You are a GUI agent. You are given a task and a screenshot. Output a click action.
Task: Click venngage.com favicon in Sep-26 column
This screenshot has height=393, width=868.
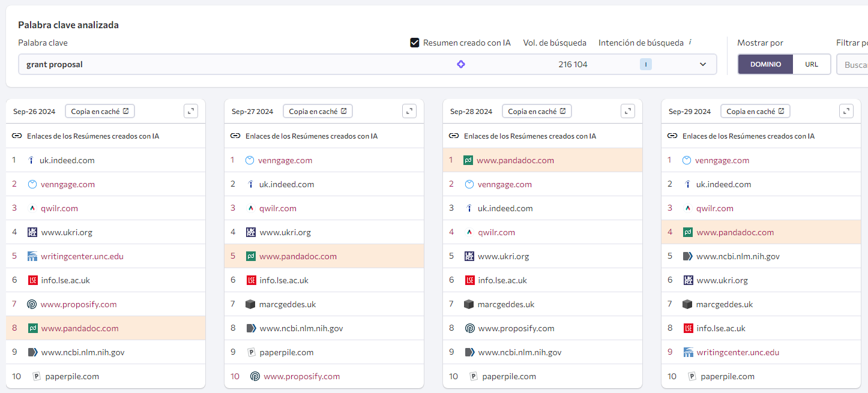32,184
